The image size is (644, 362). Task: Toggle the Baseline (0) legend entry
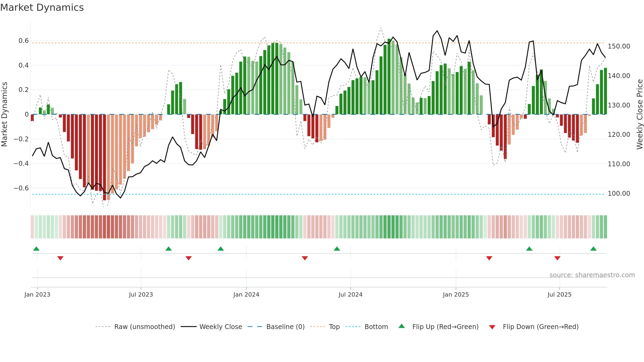coord(276,327)
